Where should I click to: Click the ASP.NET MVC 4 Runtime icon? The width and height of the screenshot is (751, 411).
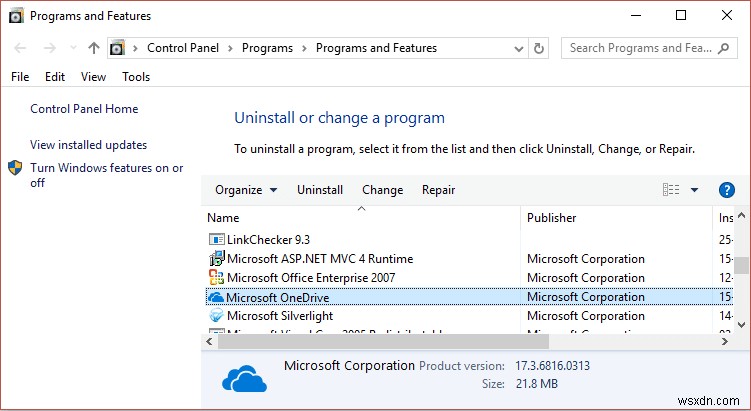pyautogui.click(x=216, y=258)
